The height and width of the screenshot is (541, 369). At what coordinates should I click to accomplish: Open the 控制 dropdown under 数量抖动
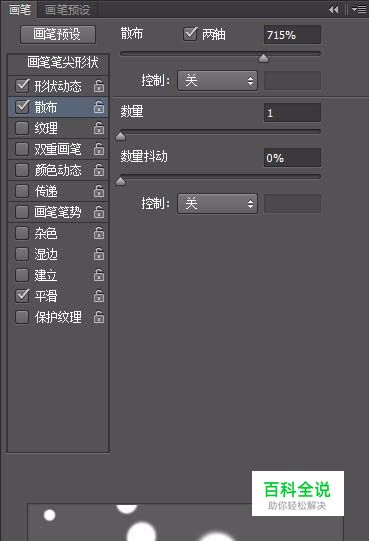(217, 204)
